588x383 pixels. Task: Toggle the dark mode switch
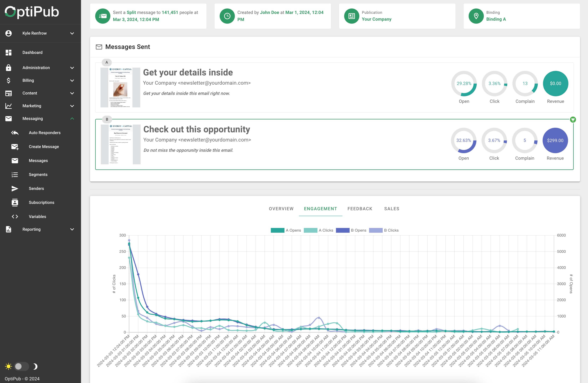coord(22,366)
